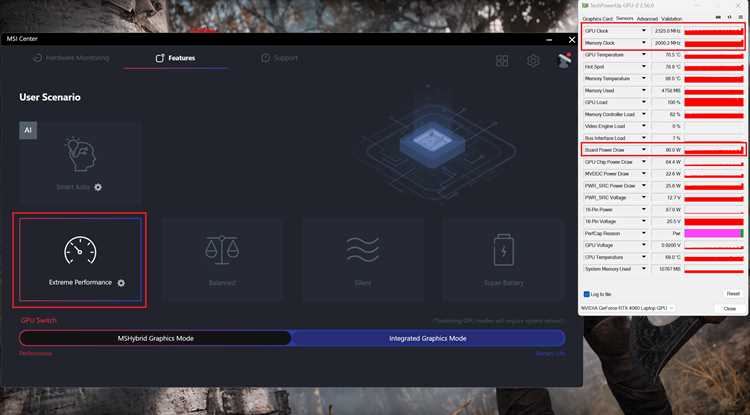Click the Memory Clock value field

click(666, 43)
